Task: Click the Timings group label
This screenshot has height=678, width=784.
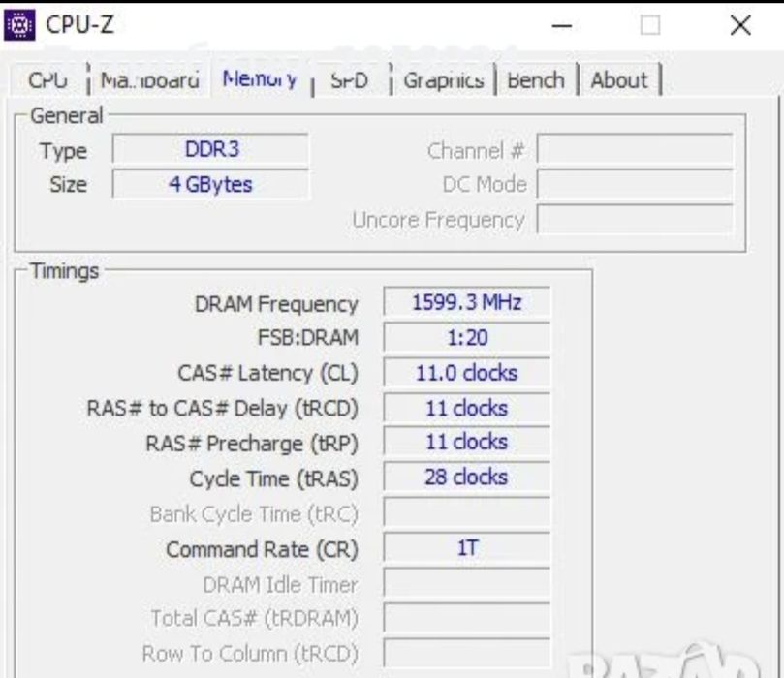Action: pos(65,271)
